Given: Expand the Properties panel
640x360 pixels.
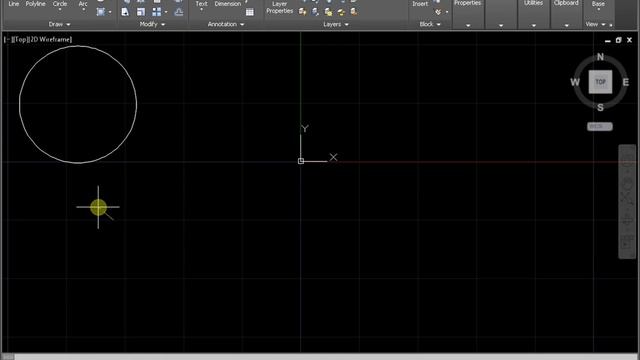Looking at the screenshot, I should pyautogui.click(x=468, y=25).
